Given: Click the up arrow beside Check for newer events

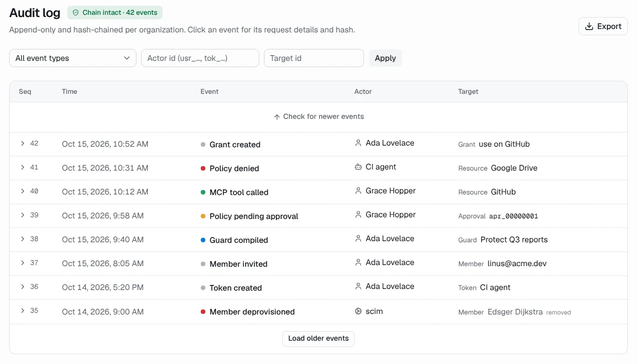Looking at the screenshot, I should pyautogui.click(x=276, y=117).
